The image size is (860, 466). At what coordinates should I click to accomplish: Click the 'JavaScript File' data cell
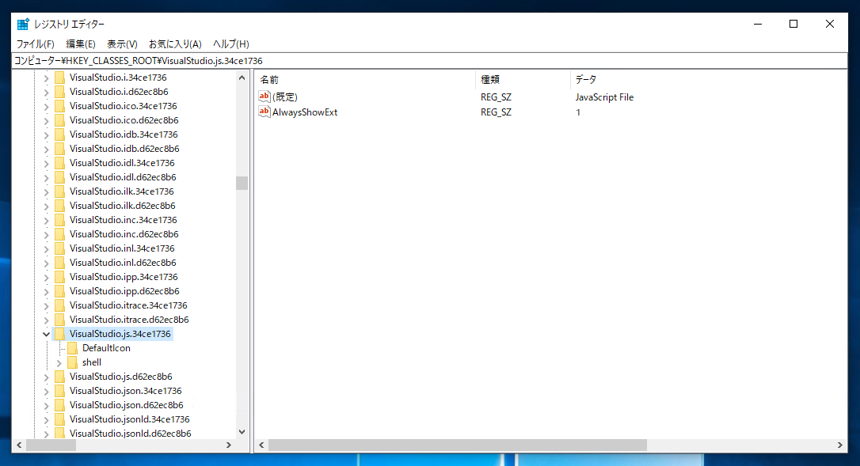[x=604, y=97]
